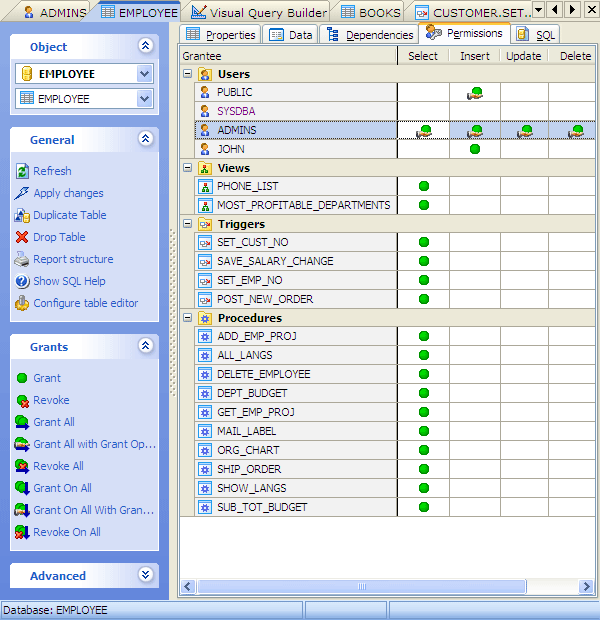The image size is (600, 620).
Task: Collapse the Triggers group
Action: [187, 224]
